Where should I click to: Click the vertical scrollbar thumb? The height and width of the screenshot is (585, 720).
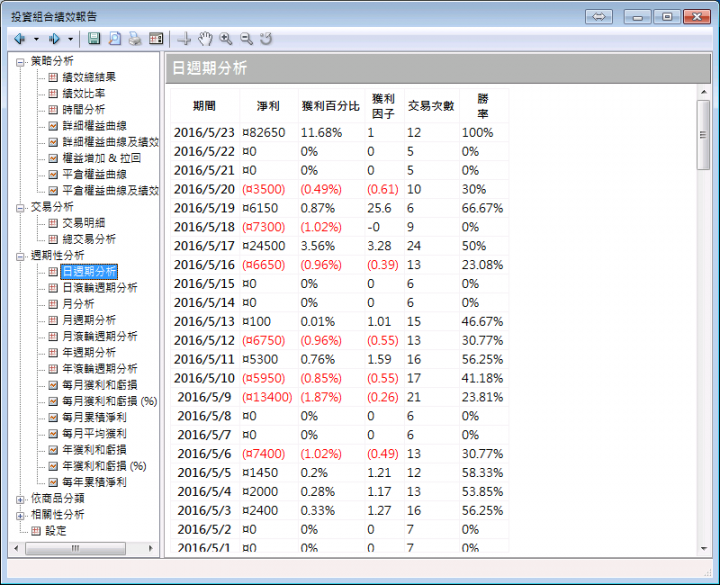point(703,135)
